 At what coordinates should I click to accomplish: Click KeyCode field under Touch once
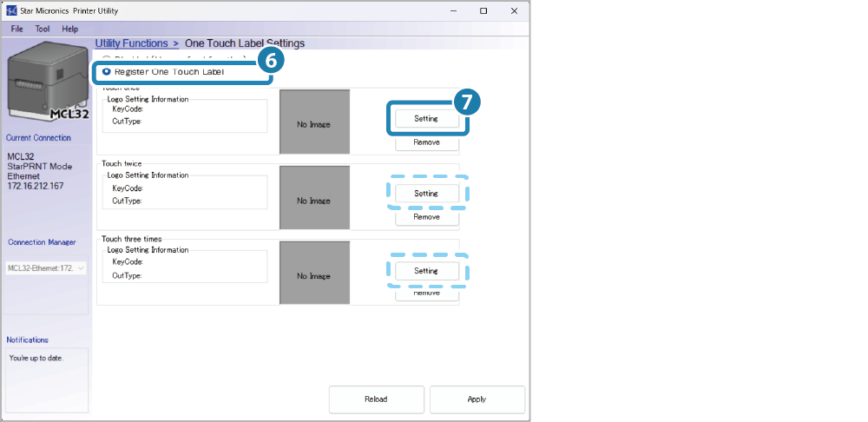pyautogui.click(x=128, y=109)
